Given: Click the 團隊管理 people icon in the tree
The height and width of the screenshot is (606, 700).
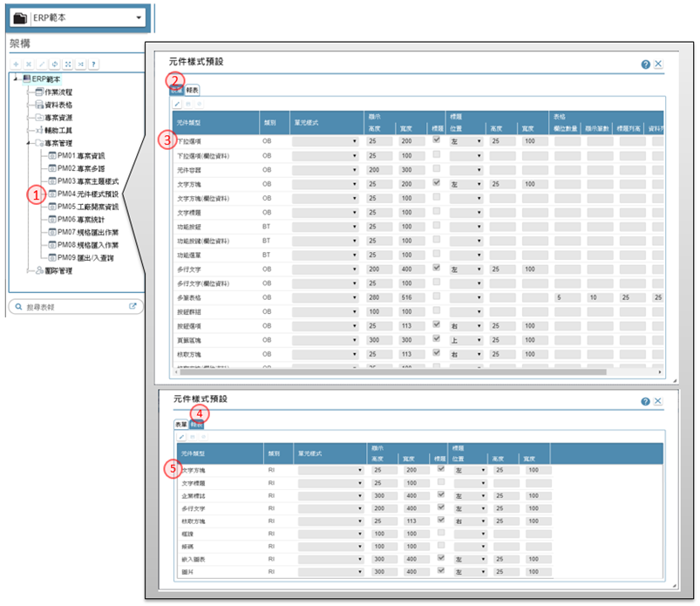Looking at the screenshot, I should pyautogui.click(x=39, y=270).
